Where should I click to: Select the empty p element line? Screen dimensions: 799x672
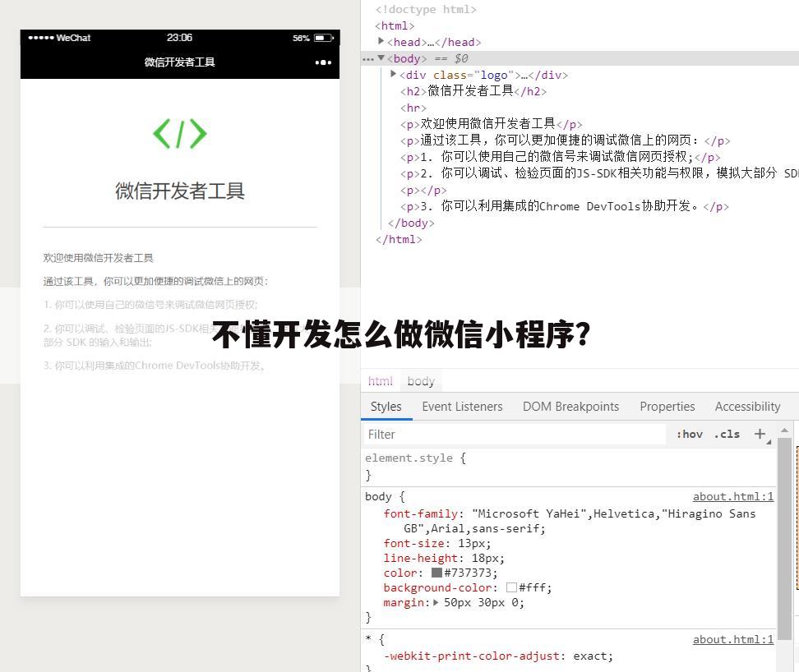point(423,191)
